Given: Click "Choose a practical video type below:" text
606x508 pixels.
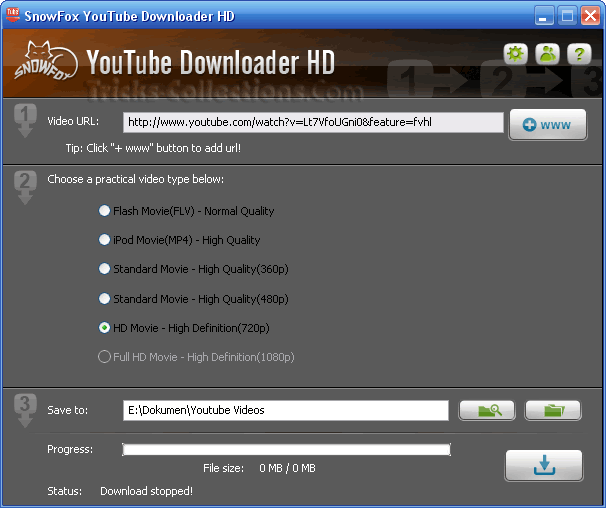Looking at the screenshot, I should coord(136,179).
